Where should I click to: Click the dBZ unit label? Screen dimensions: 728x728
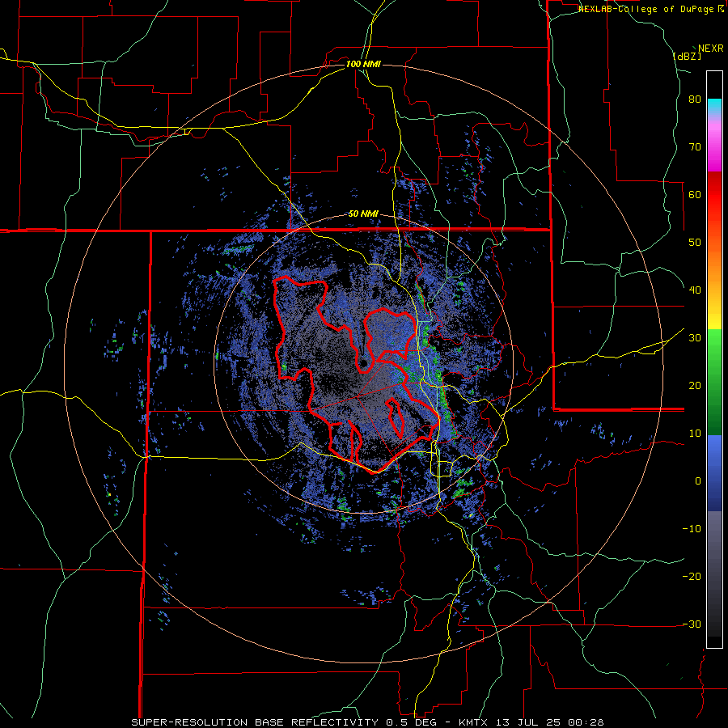(x=687, y=56)
